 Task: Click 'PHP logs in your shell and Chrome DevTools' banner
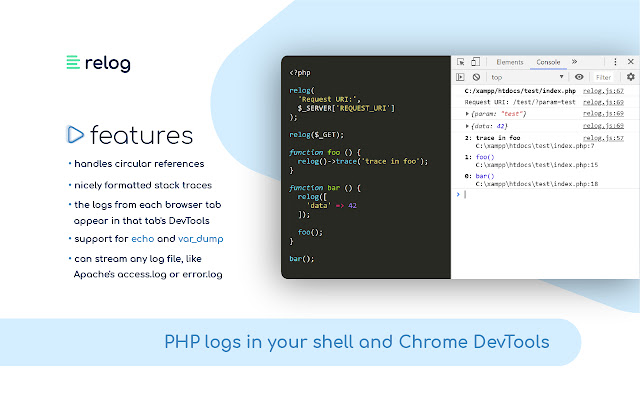pyautogui.click(x=357, y=342)
